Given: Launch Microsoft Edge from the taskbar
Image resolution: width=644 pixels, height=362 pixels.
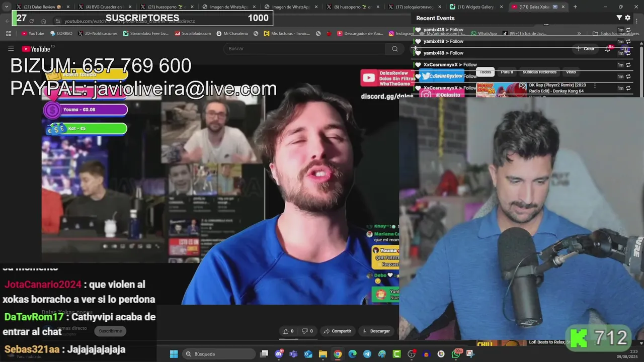Looking at the screenshot, I should 352,354.
